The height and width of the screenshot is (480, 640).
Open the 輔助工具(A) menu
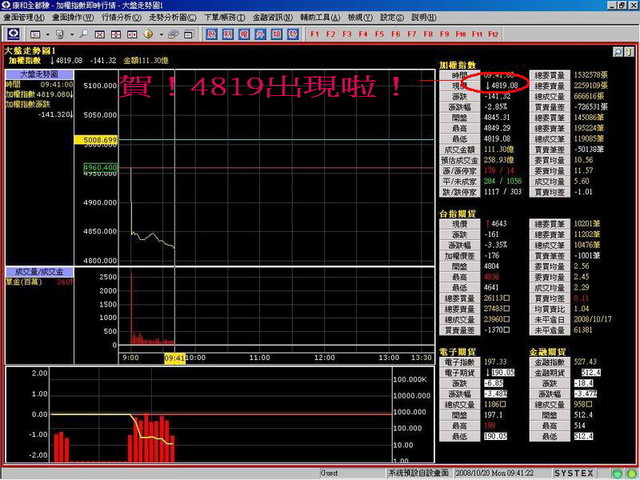[x=320, y=18]
